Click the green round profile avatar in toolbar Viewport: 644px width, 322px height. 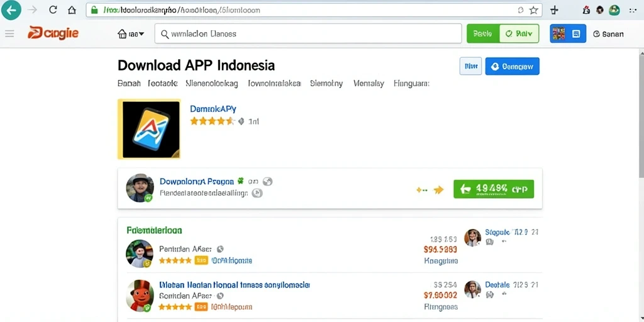tap(614, 10)
